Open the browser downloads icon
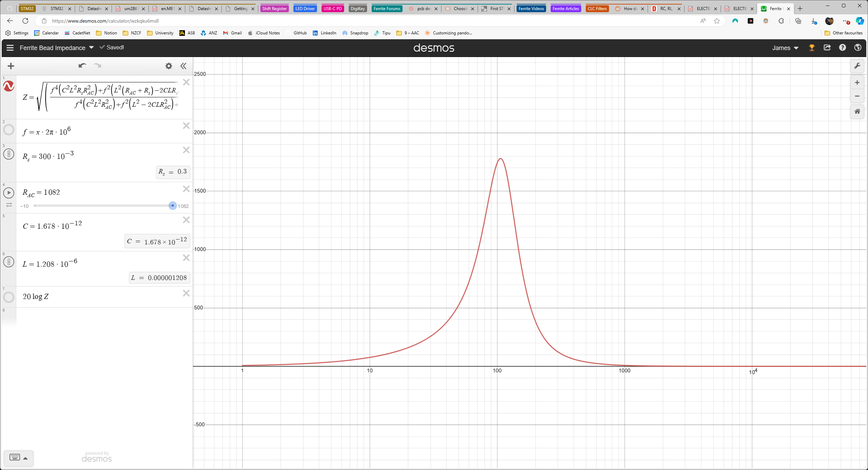Screen dimensions: 868x470 (813, 21)
